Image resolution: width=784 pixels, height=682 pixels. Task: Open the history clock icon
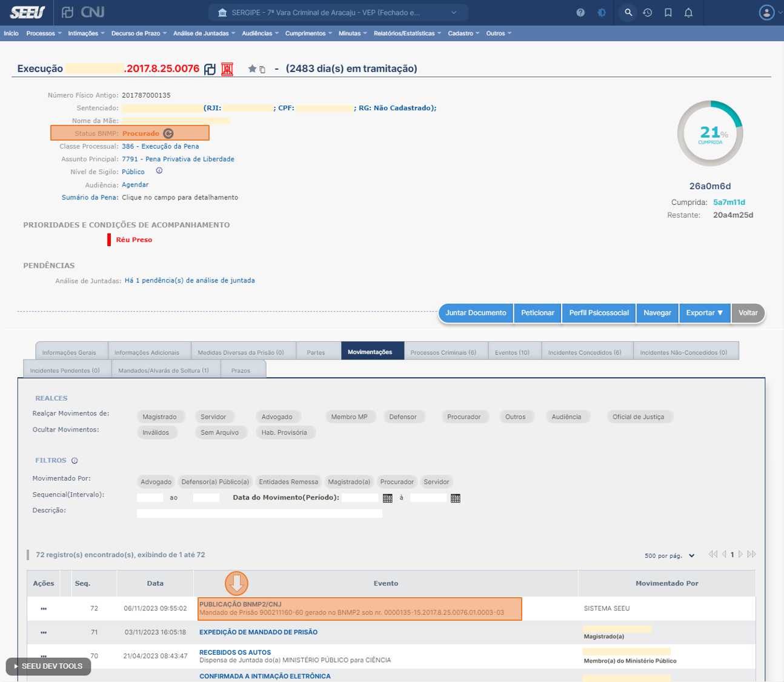click(x=648, y=13)
